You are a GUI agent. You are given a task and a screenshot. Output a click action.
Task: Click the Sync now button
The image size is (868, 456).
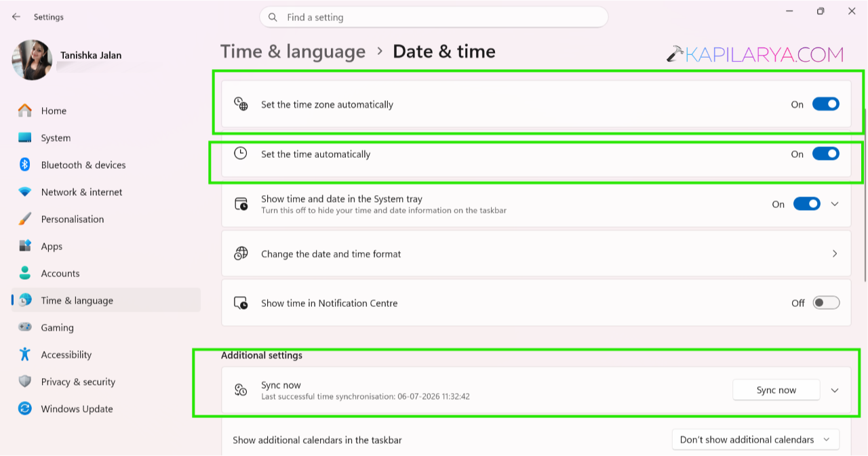point(776,390)
